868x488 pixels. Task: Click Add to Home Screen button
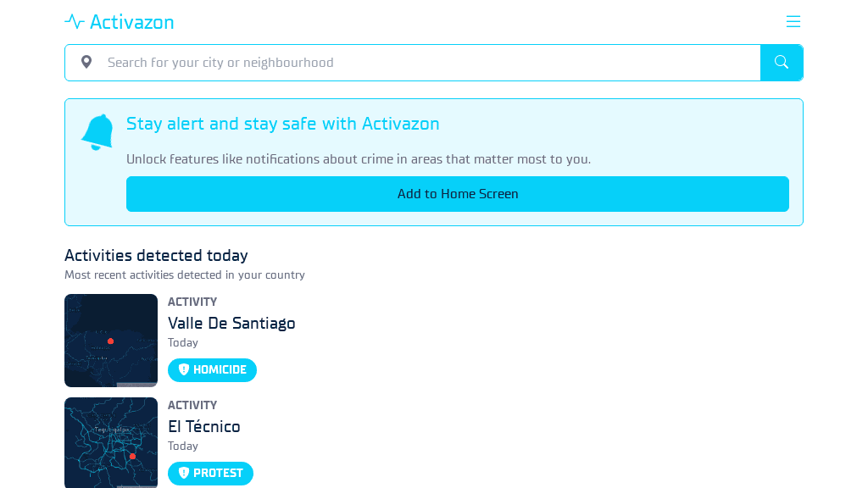(457, 194)
